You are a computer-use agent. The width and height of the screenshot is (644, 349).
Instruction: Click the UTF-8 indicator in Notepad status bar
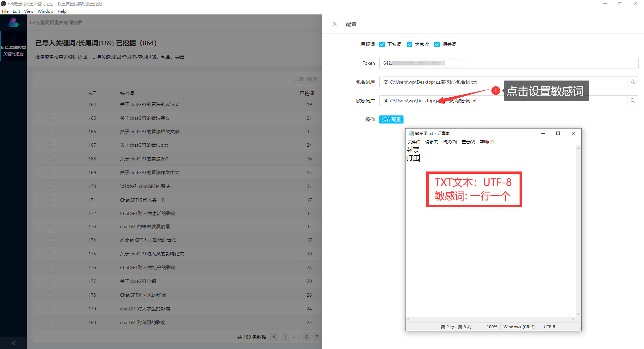[549, 327]
